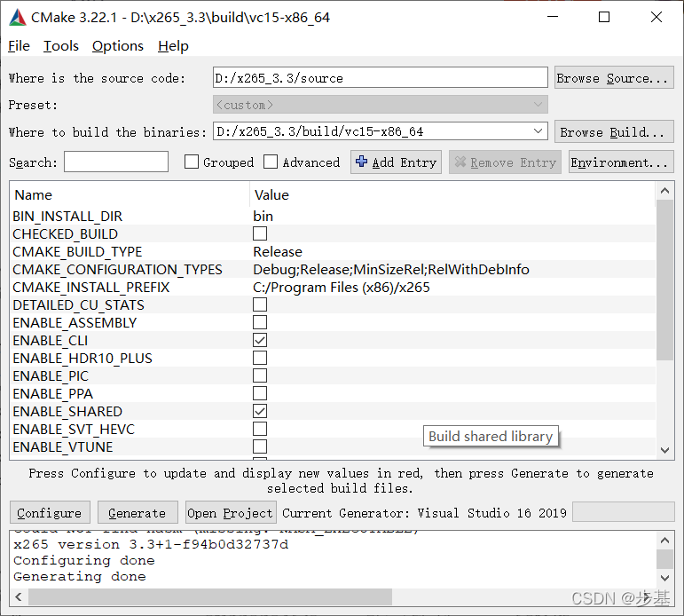The image size is (684, 616).
Task: Click the cache list scrollbar down arrow
Action: coord(664,450)
